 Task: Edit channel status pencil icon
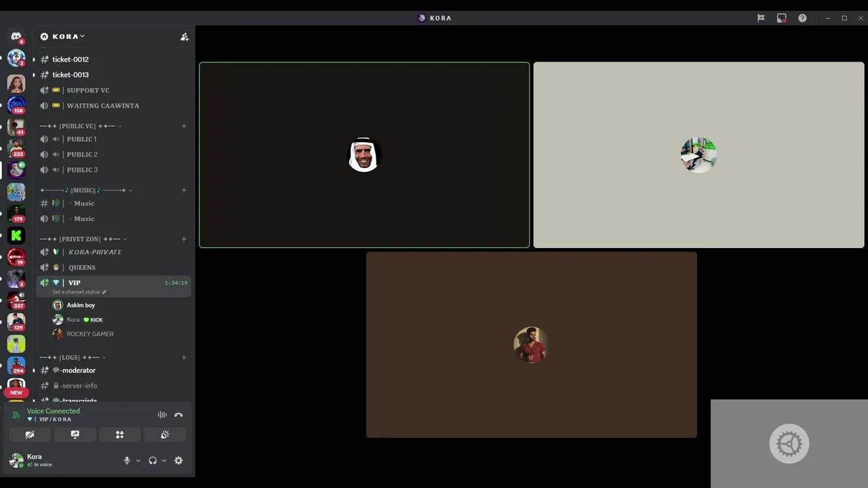(x=104, y=292)
